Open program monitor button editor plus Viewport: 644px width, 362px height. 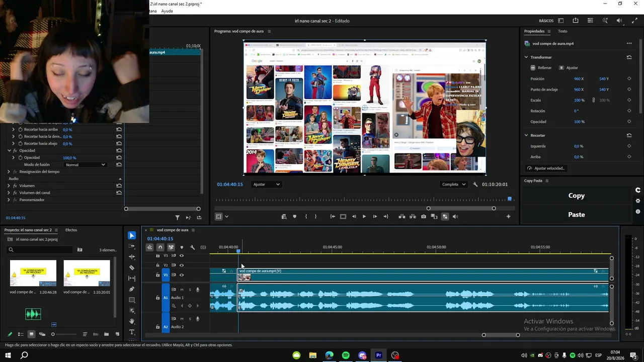pyautogui.click(x=508, y=217)
